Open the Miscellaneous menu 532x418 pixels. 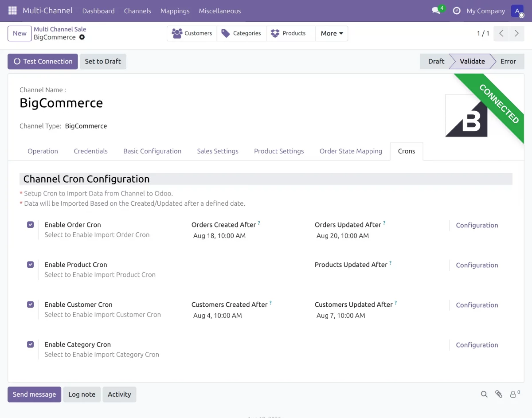220,11
